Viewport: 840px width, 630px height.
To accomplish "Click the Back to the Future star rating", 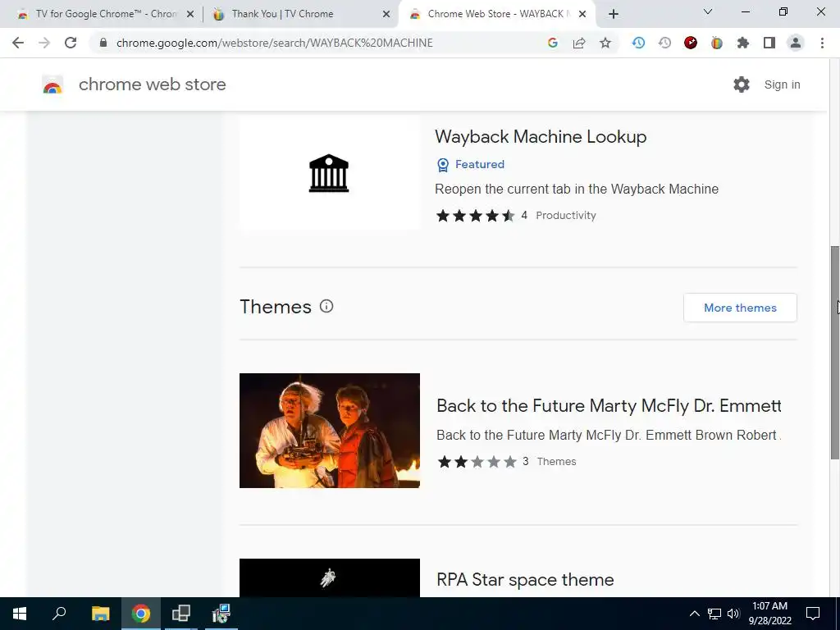I will tap(477, 462).
